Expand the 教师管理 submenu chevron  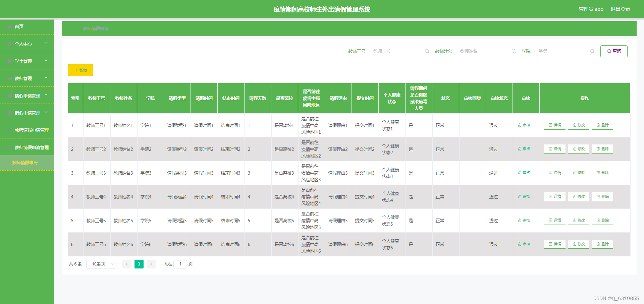pos(46,78)
